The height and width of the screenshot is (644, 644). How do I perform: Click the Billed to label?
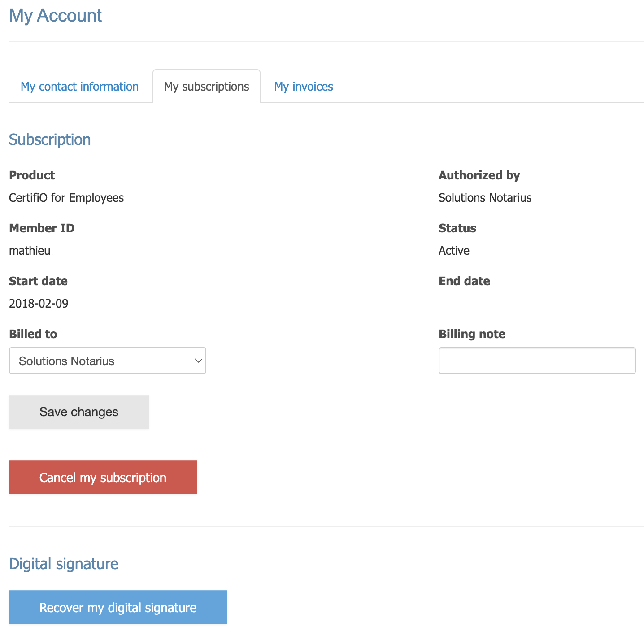coord(33,334)
